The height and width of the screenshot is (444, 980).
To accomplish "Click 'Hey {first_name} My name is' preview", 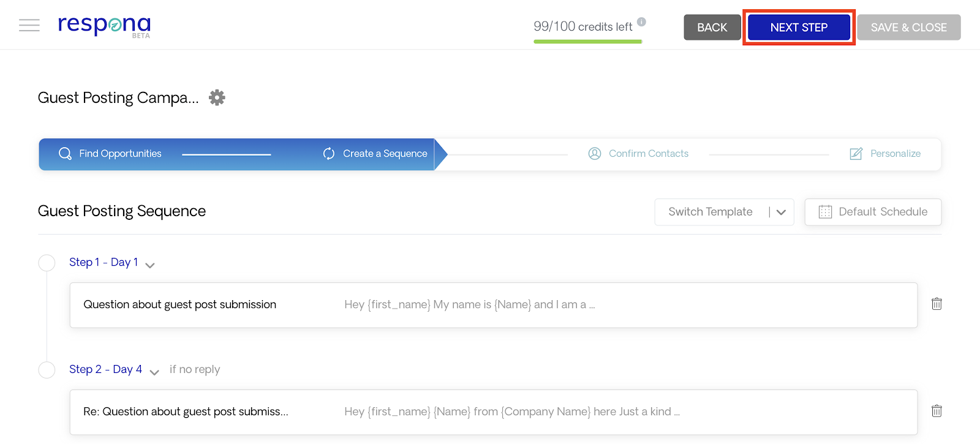I will [470, 304].
